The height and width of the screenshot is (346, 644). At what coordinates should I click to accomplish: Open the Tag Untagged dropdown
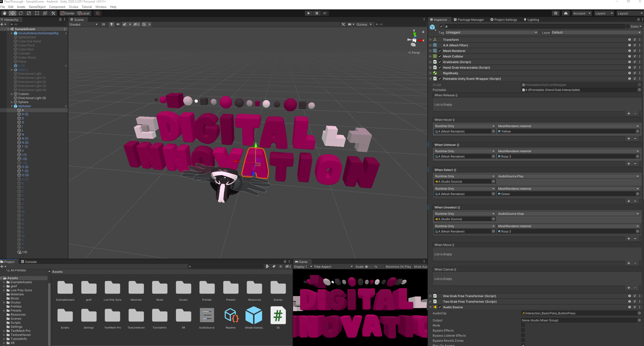tap(491, 32)
